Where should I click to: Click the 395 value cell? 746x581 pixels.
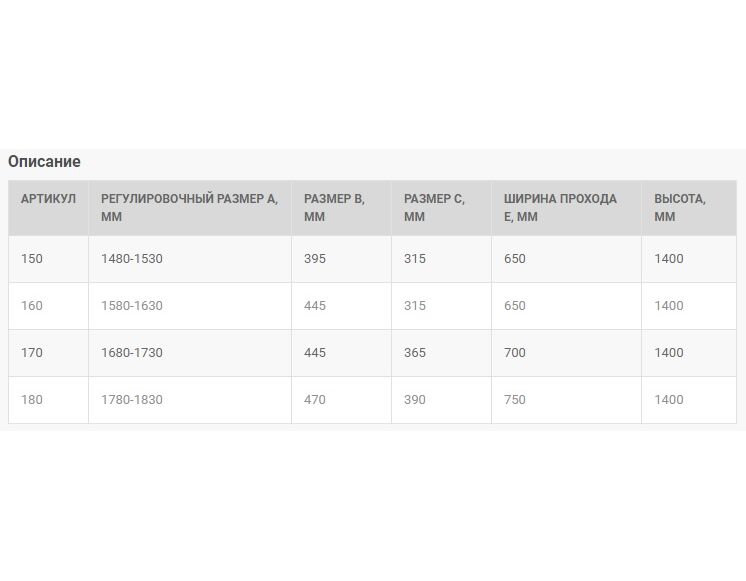point(342,259)
